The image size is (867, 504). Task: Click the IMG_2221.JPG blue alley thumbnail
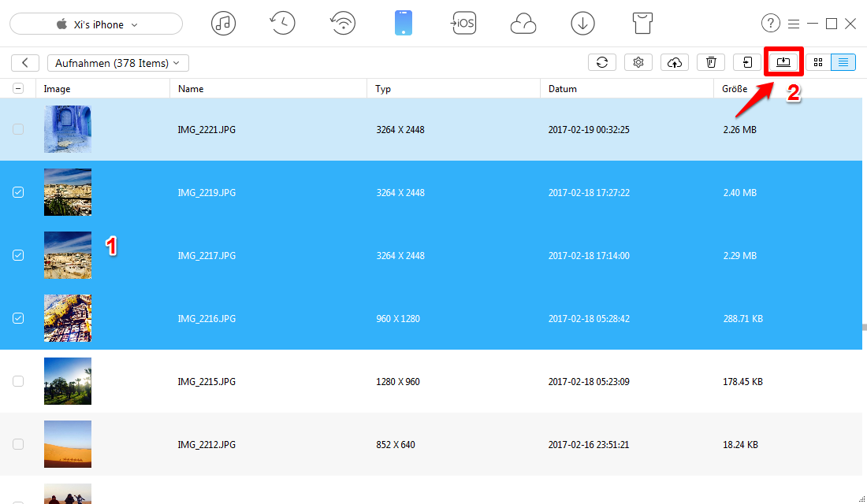68,129
